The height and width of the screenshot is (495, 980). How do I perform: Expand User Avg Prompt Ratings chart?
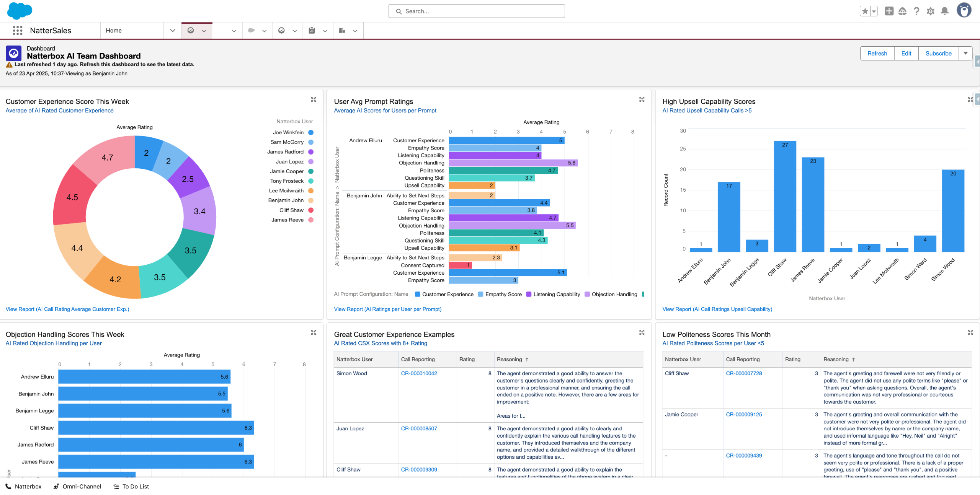point(642,99)
